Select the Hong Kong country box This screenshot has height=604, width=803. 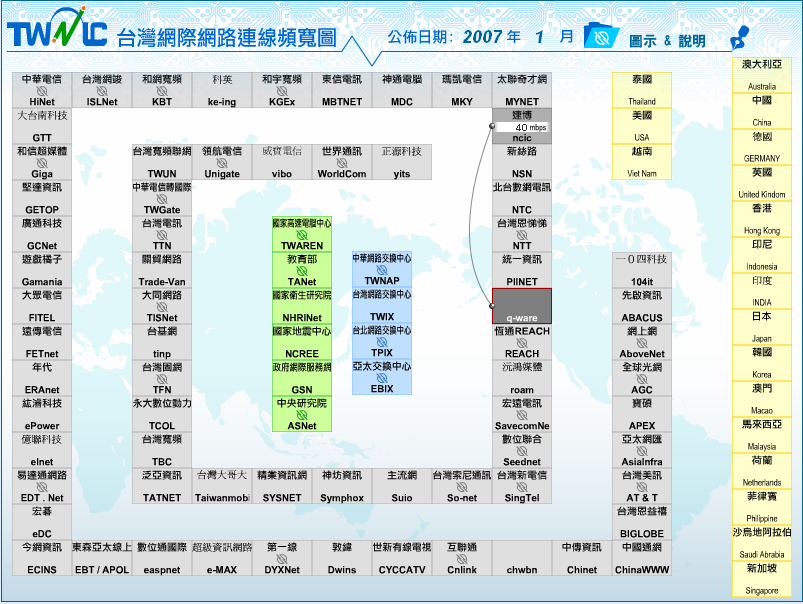(x=762, y=219)
